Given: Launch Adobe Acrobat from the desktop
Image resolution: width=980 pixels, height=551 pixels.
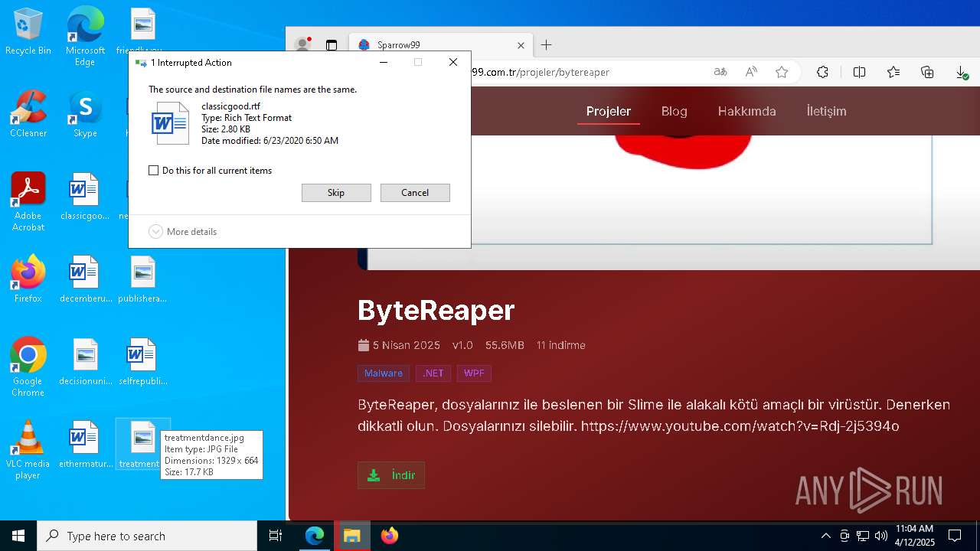Looking at the screenshot, I should click(x=28, y=202).
